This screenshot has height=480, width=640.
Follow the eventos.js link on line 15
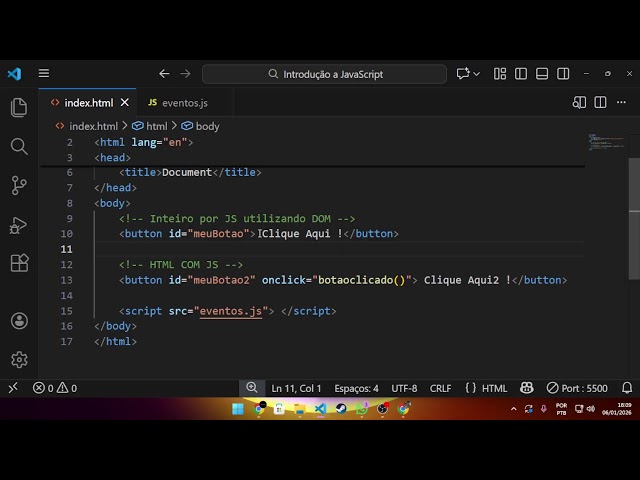tap(231, 311)
